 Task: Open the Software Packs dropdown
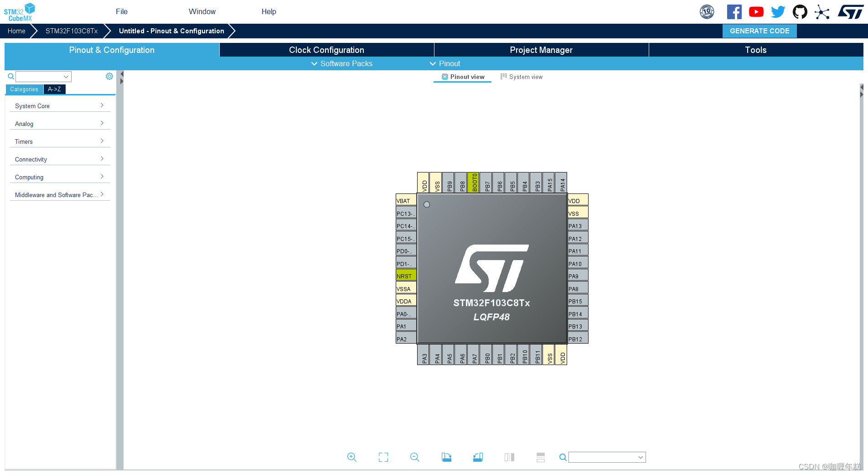coord(341,63)
